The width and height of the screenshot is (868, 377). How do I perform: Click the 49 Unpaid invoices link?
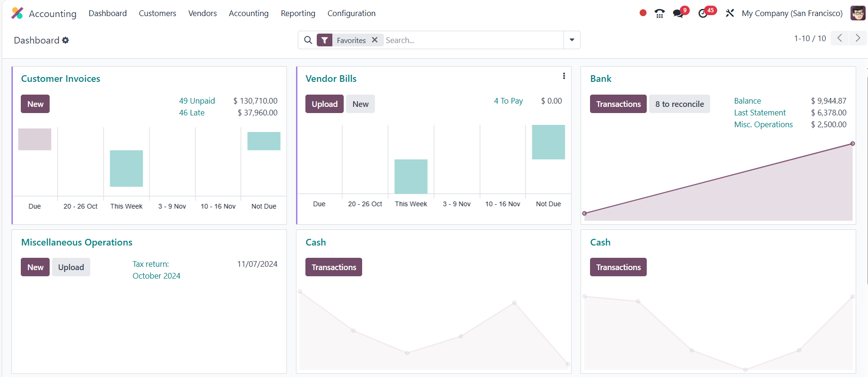coord(197,101)
